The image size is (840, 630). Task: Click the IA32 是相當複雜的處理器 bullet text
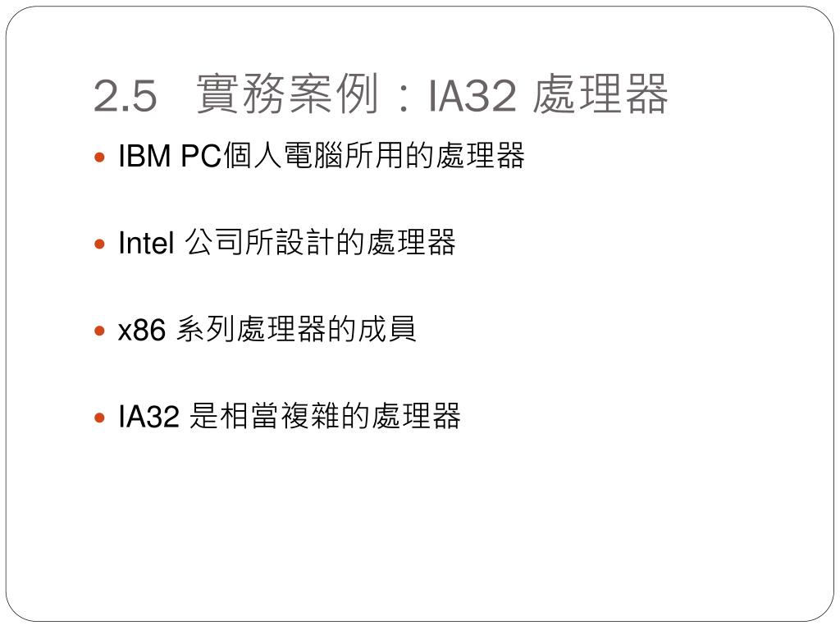point(290,416)
